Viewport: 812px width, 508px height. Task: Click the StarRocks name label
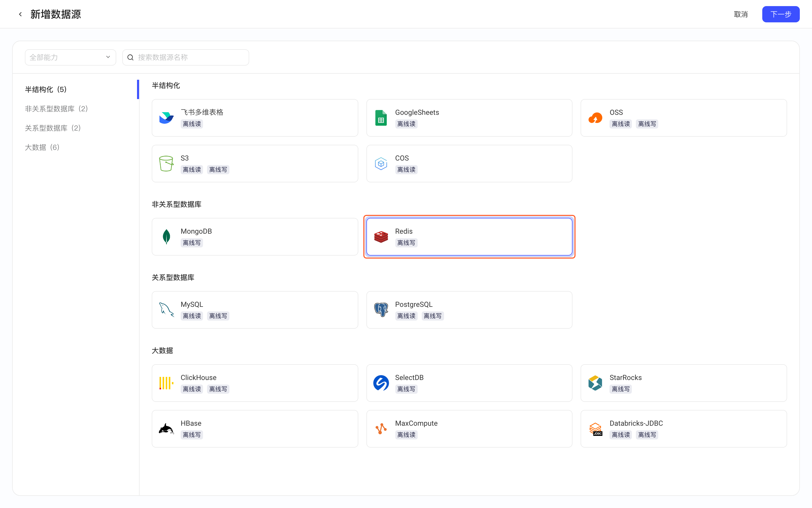click(x=625, y=377)
